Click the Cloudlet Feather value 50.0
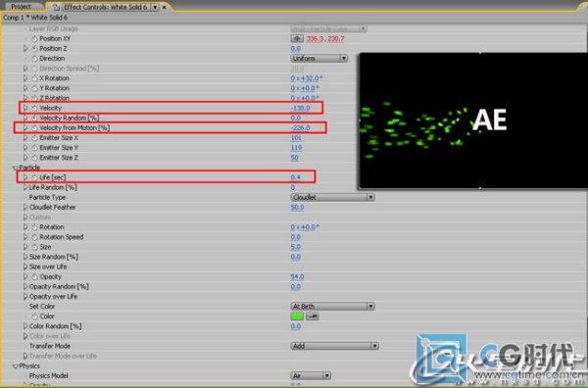Screen dimensions: 588x388 (x=297, y=208)
